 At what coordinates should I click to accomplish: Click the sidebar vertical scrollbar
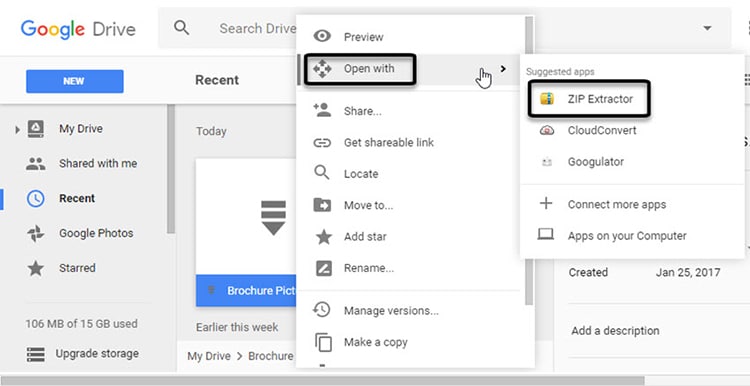171,170
